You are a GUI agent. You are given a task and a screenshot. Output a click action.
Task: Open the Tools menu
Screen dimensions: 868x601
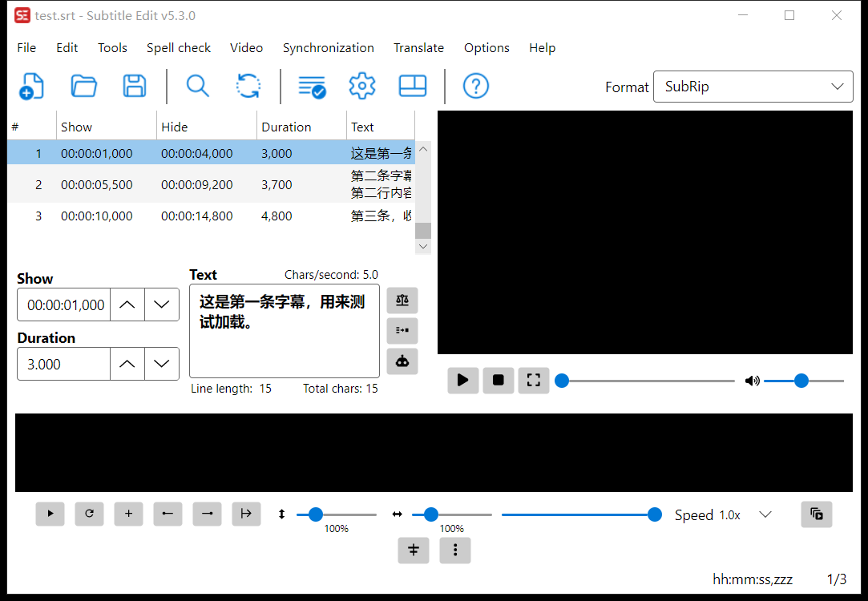point(112,47)
